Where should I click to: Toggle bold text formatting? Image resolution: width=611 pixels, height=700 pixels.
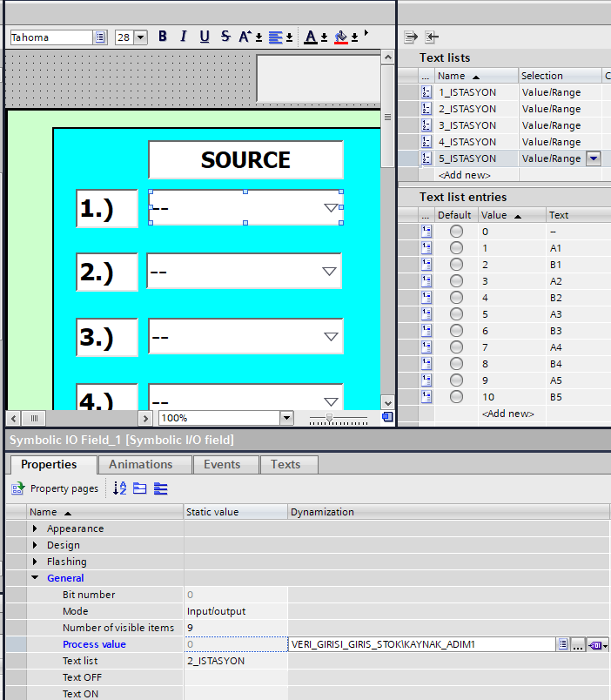(x=163, y=37)
